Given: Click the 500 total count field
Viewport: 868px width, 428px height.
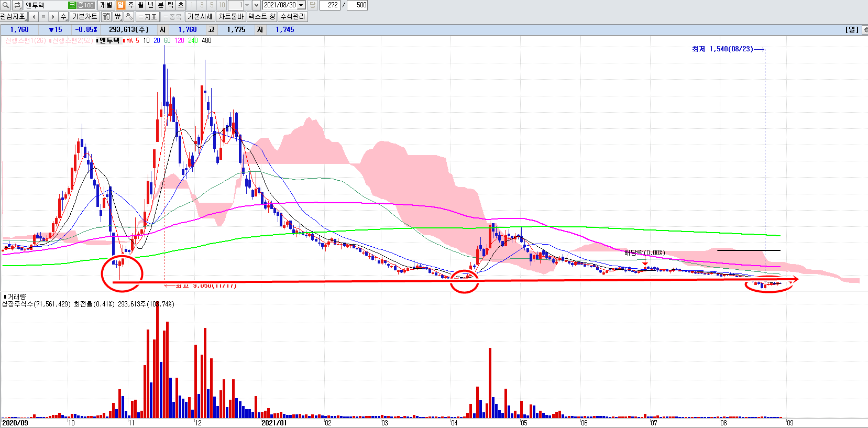Looking at the screenshot, I should pyautogui.click(x=357, y=5).
